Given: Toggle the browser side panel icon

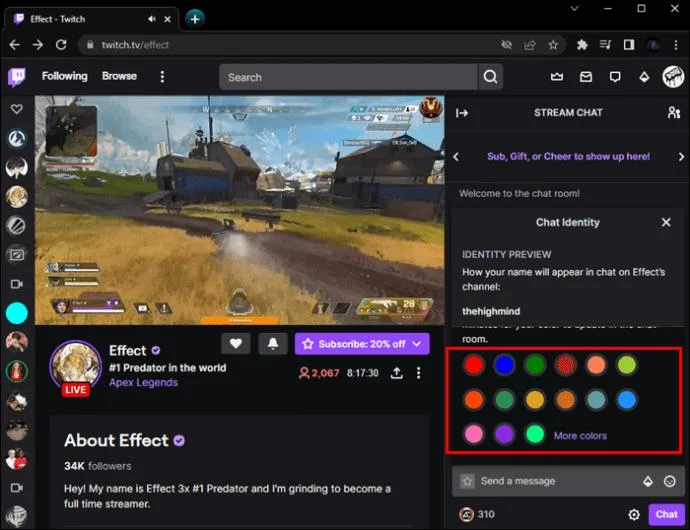Looking at the screenshot, I should click(629, 44).
